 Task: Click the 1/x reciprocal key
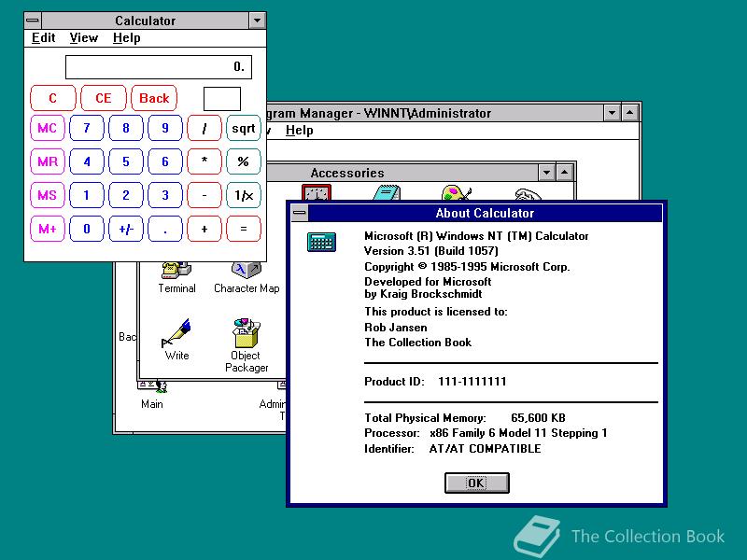pos(244,195)
